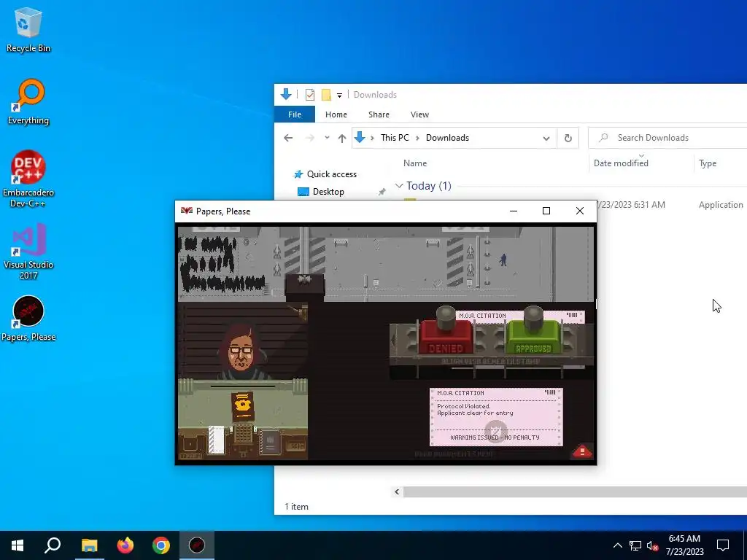The width and height of the screenshot is (747, 560).
Task: Open the rule book on the desk
Action: click(x=270, y=442)
